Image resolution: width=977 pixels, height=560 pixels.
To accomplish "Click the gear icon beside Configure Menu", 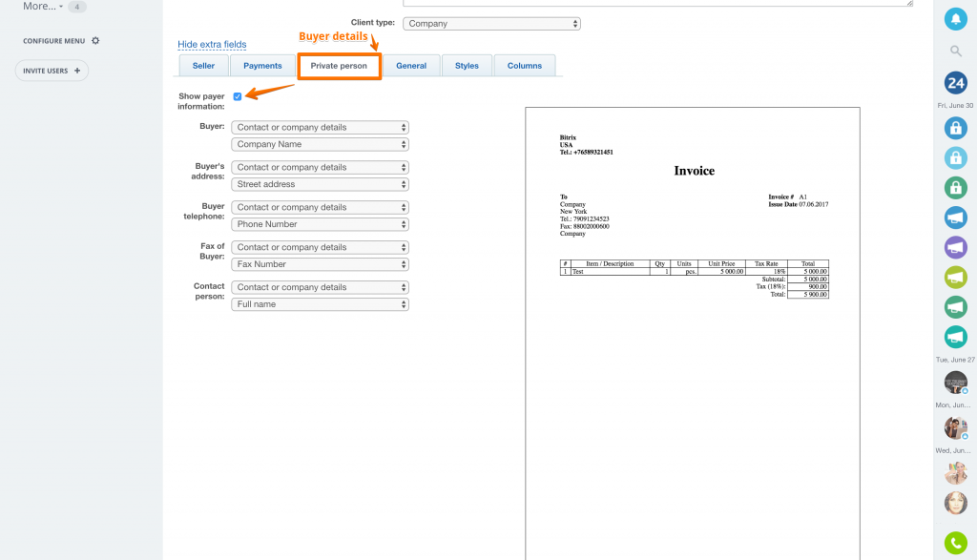I will pyautogui.click(x=95, y=41).
